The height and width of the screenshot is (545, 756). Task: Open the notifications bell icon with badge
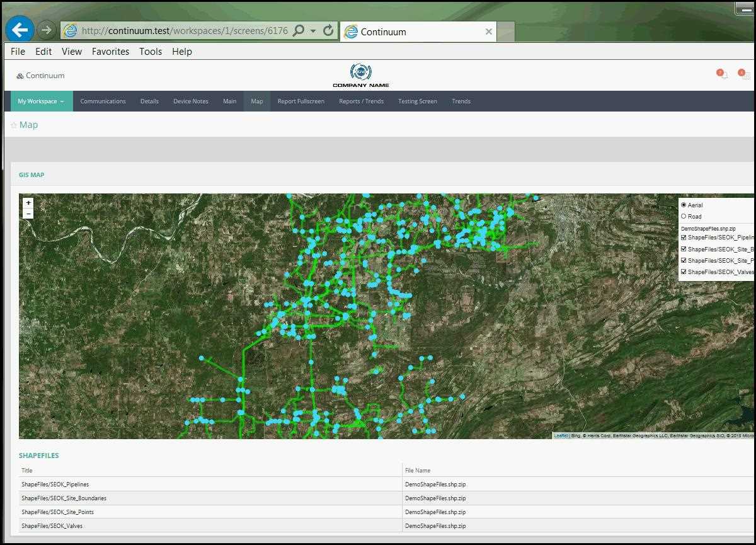[x=723, y=75]
